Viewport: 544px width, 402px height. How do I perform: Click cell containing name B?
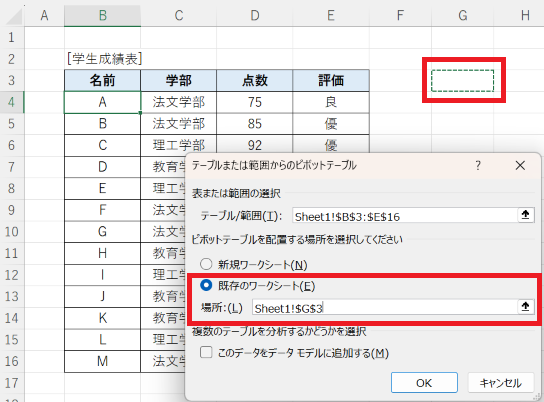coord(102,124)
